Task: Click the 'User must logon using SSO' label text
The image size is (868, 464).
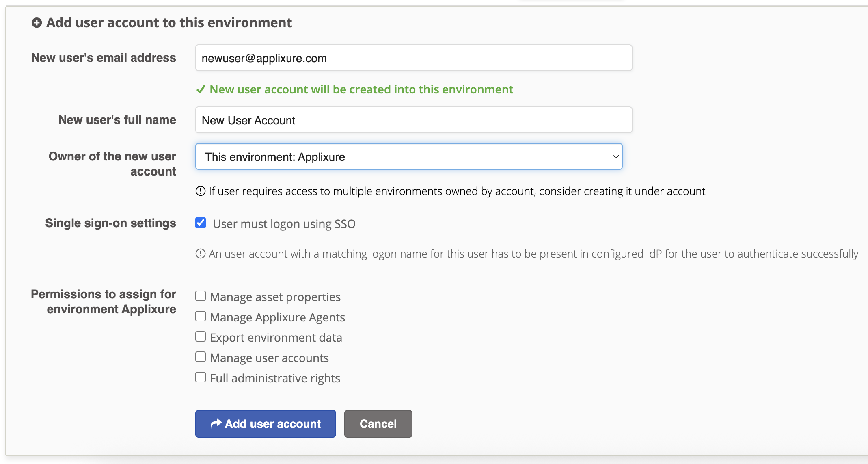Action: pyautogui.click(x=284, y=224)
